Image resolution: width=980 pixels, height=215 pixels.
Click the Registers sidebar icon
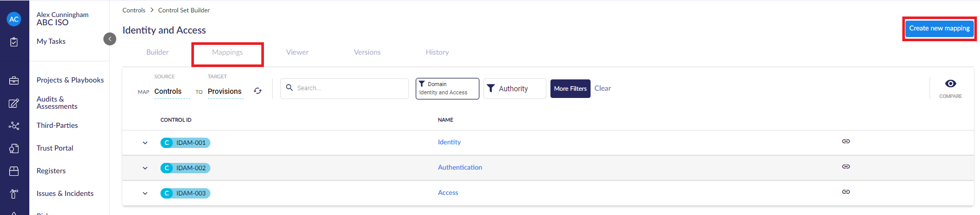(x=14, y=171)
